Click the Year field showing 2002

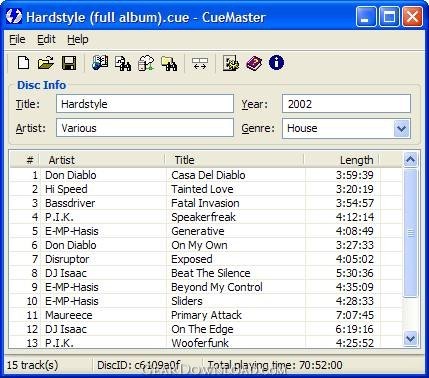click(x=346, y=104)
